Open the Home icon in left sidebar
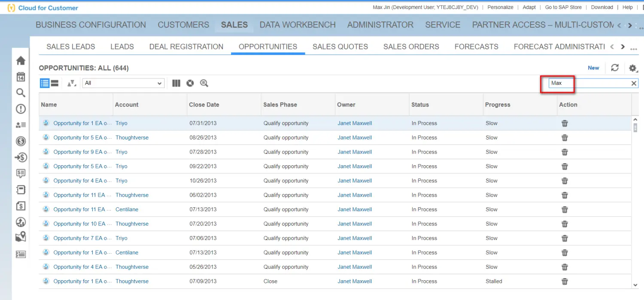Image resolution: width=644 pixels, height=300 pixels. click(21, 61)
